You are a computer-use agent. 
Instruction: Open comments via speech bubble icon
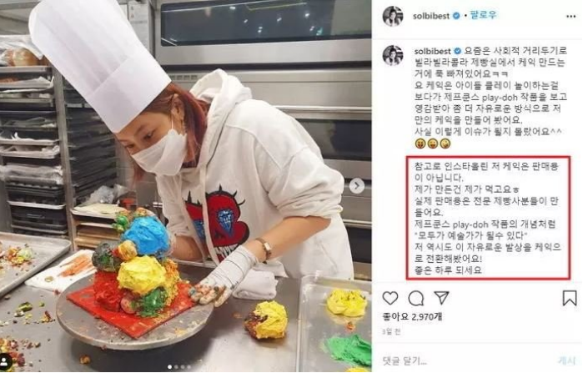(416, 299)
